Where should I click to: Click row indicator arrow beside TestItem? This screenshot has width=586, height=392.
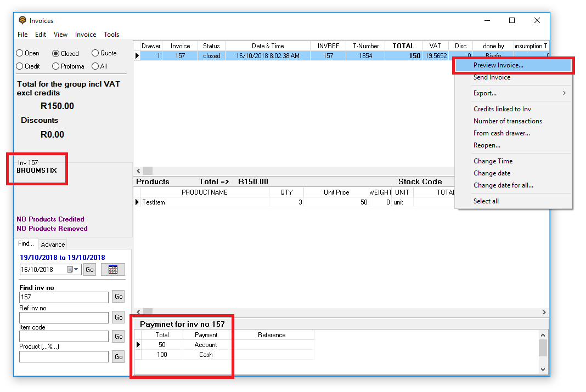pos(137,202)
